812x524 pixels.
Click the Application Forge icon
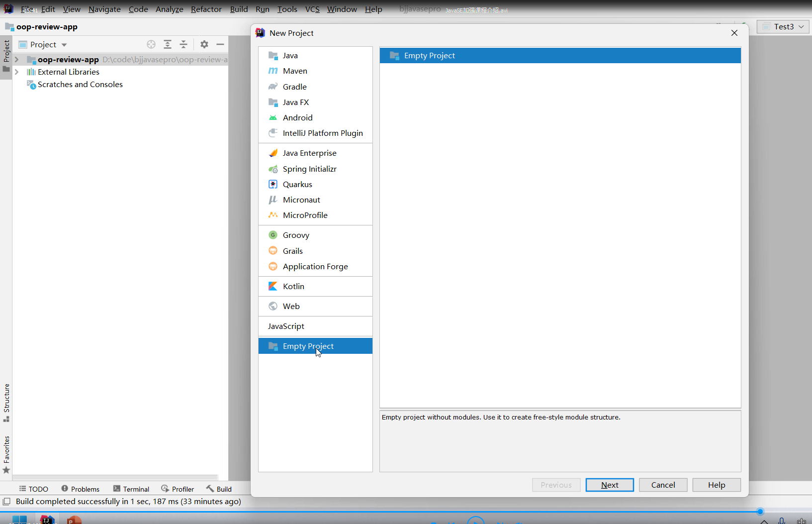point(273,266)
